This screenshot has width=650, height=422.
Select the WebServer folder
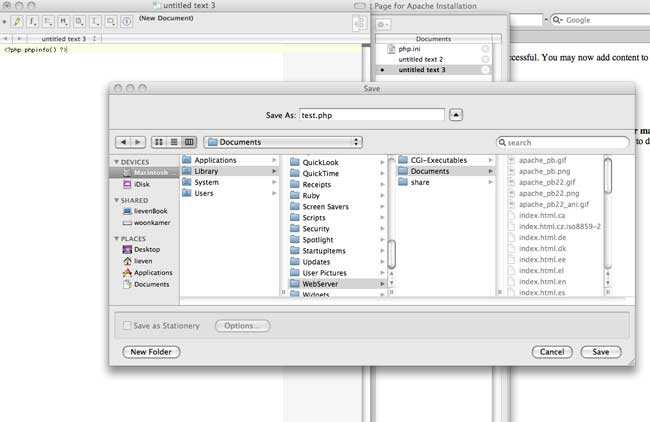(337, 284)
